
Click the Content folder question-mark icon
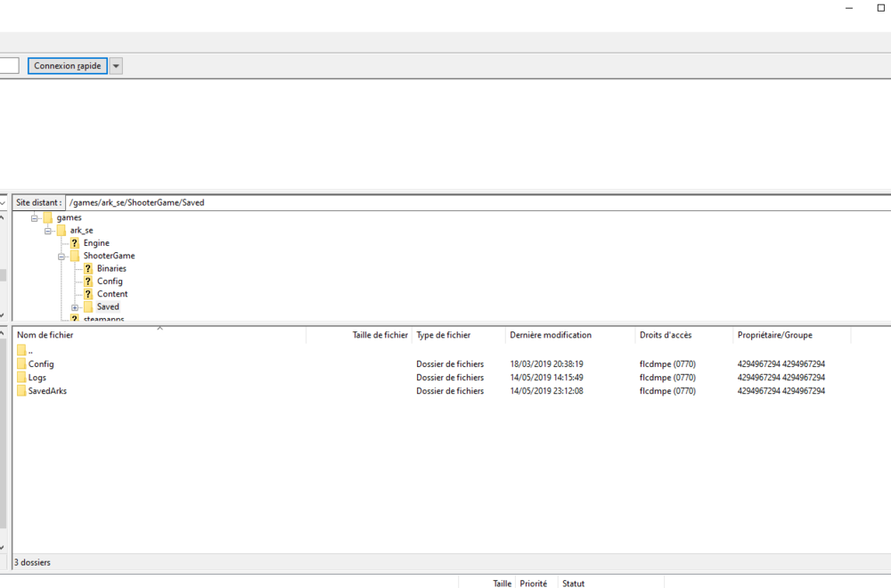[88, 294]
